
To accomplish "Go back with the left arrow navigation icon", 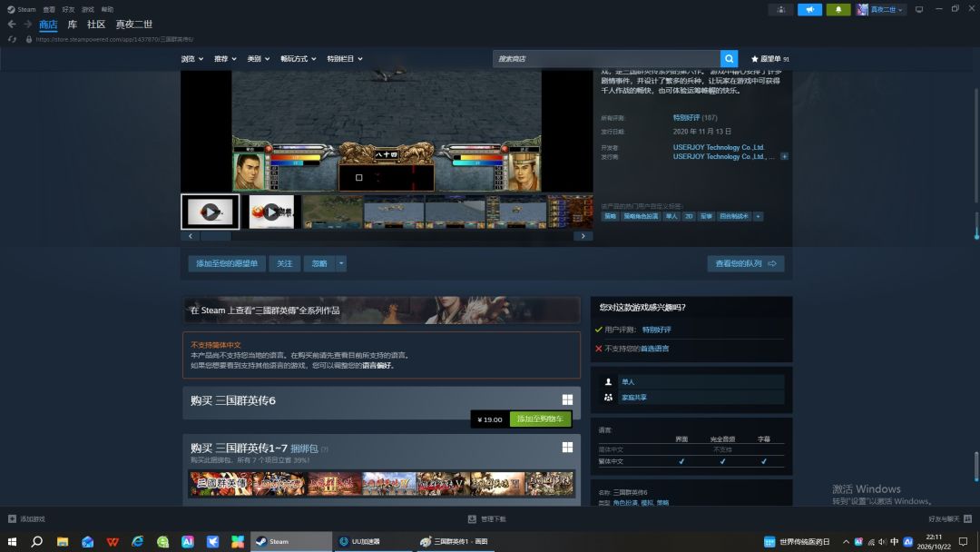I will point(12,25).
